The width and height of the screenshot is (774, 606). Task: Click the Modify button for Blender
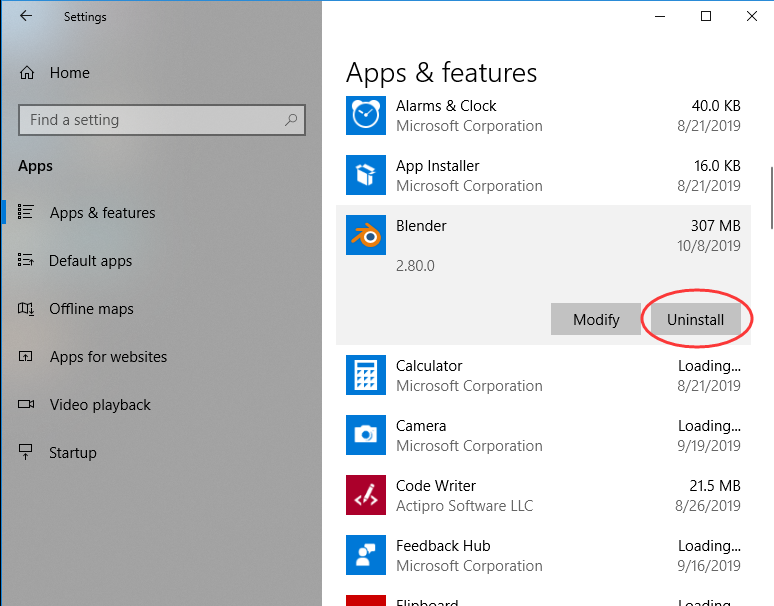click(596, 319)
